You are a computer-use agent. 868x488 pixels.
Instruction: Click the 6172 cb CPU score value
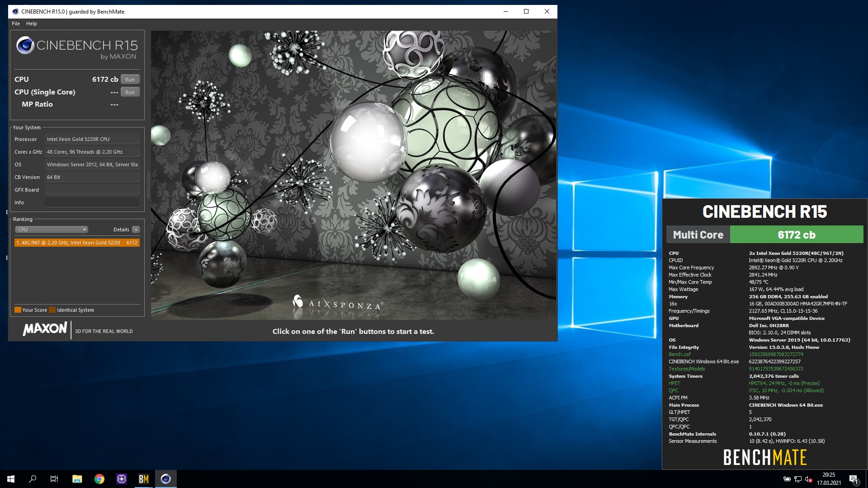pyautogui.click(x=105, y=80)
